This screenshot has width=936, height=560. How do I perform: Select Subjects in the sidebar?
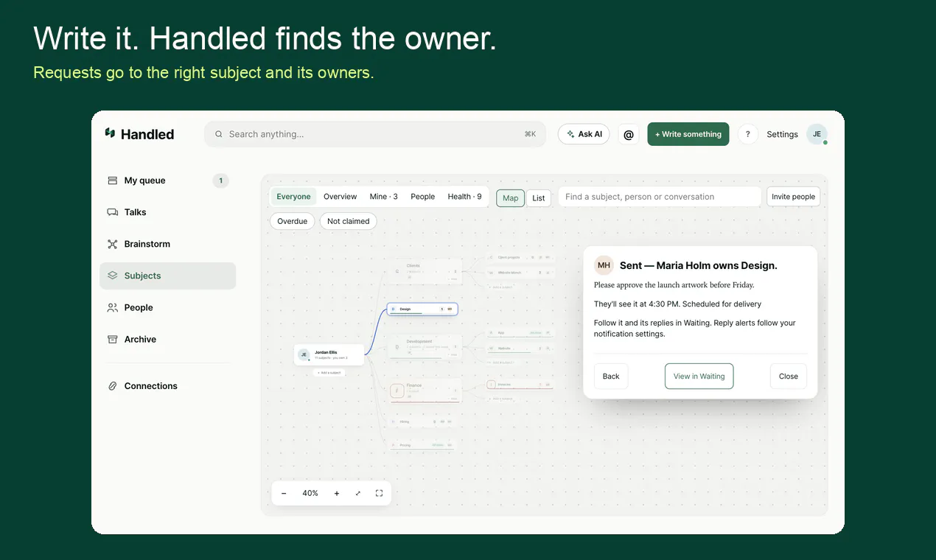tap(168, 276)
